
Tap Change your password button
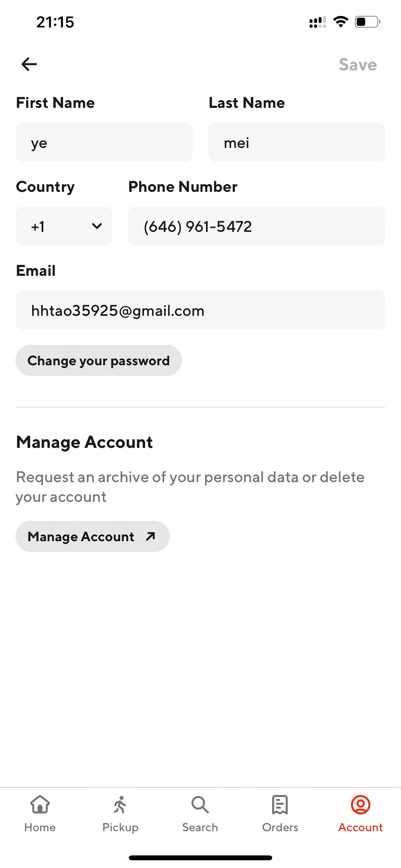(98, 361)
